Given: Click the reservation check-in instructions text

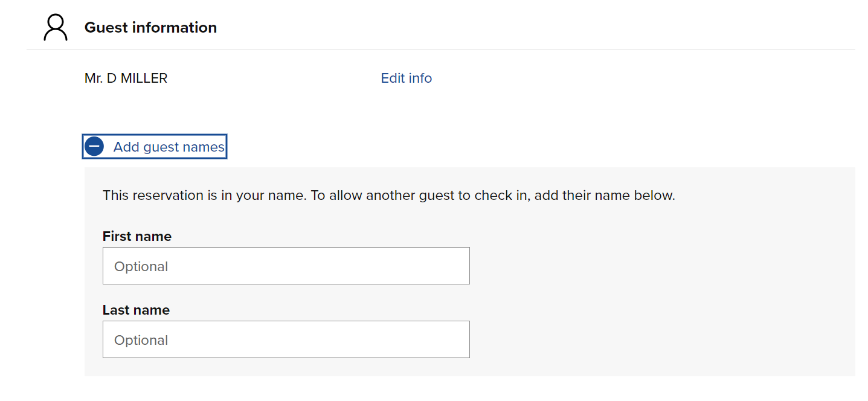Looking at the screenshot, I should click(x=388, y=195).
